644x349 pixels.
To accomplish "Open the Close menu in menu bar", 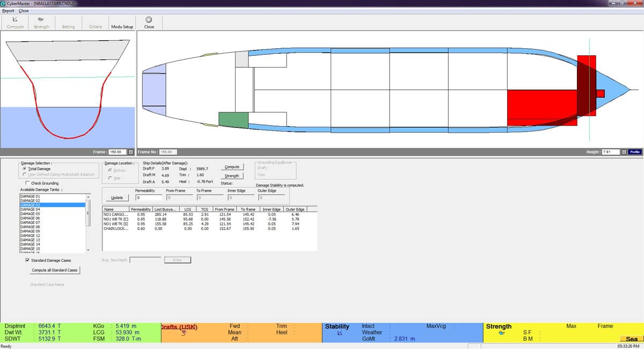I will [24, 11].
